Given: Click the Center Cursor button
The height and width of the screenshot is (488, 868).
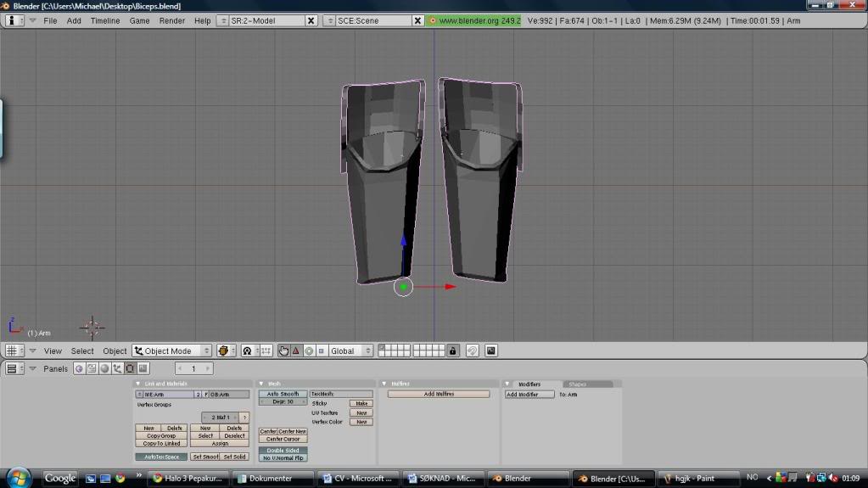Looking at the screenshot, I should [x=283, y=439].
